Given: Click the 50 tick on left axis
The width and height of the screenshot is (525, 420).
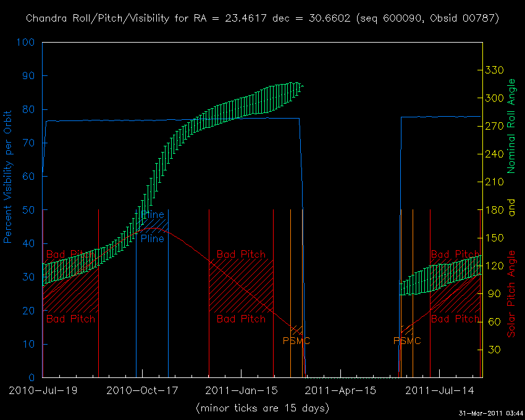Looking at the screenshot, I should (30, 210).
